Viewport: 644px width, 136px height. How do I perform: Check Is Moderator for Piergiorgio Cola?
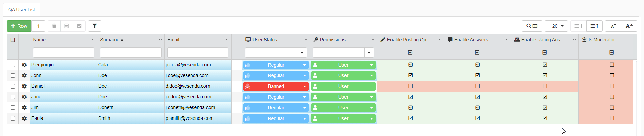(x=612, y=65)
